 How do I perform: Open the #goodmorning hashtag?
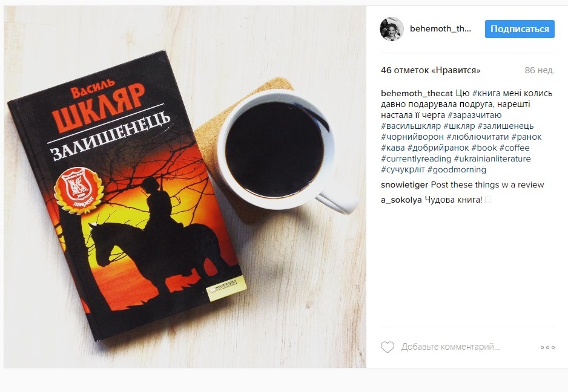(x=457, y=169)
